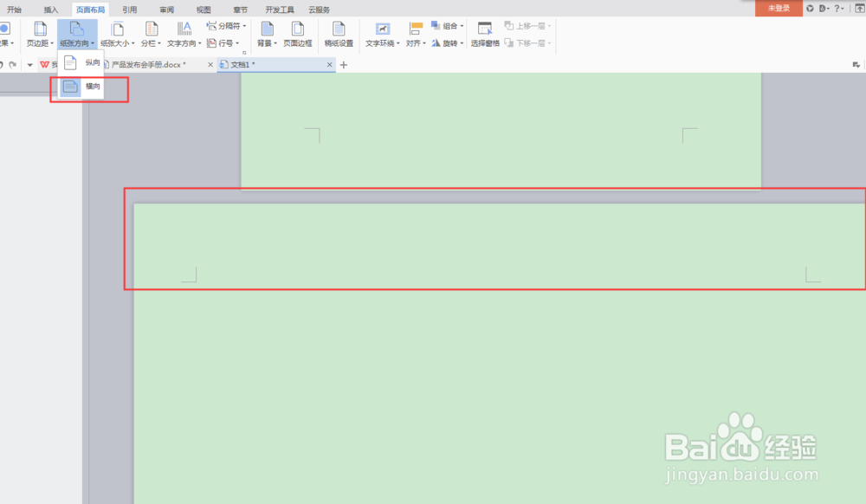Open 稿纸设置 manuscript paper settings
The image size is (866, 504).
point(339,34)
